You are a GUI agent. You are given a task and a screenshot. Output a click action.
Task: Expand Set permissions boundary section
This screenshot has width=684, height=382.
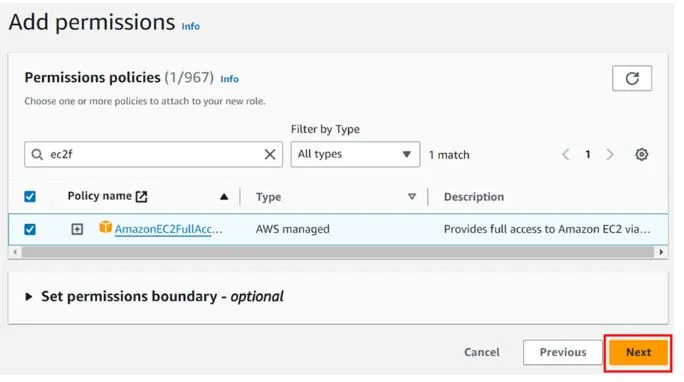[29, 297]
